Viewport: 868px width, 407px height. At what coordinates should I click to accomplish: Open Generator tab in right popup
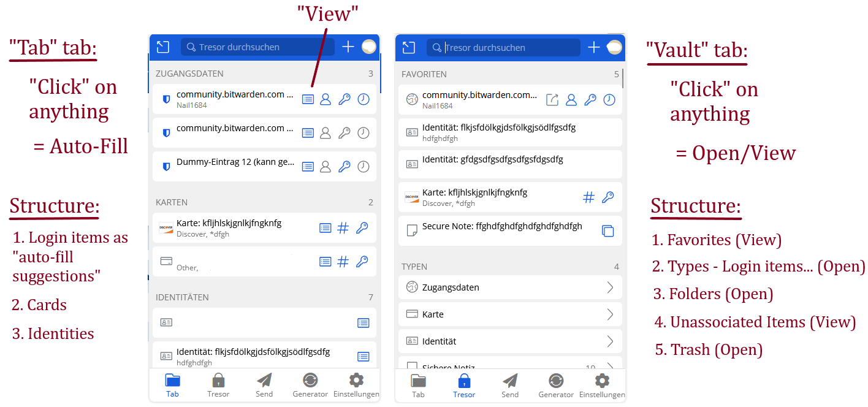coord(556,386)
